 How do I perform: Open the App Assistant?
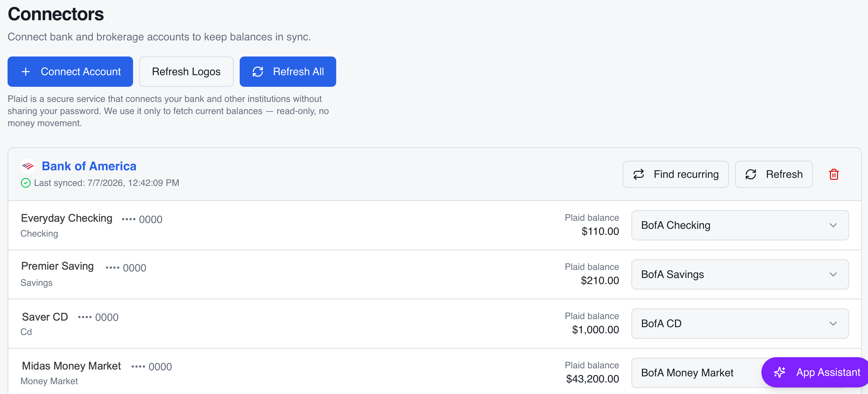coord(815,372)
